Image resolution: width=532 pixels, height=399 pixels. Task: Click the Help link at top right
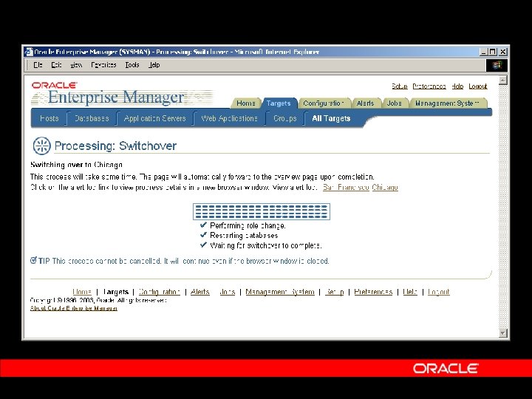click(457, 86)
